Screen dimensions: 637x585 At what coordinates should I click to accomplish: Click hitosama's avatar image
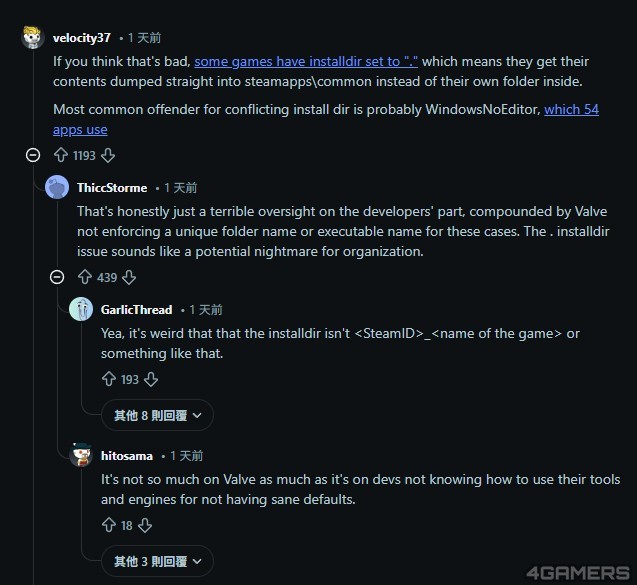pyautogui.click(x=82, y=455)
